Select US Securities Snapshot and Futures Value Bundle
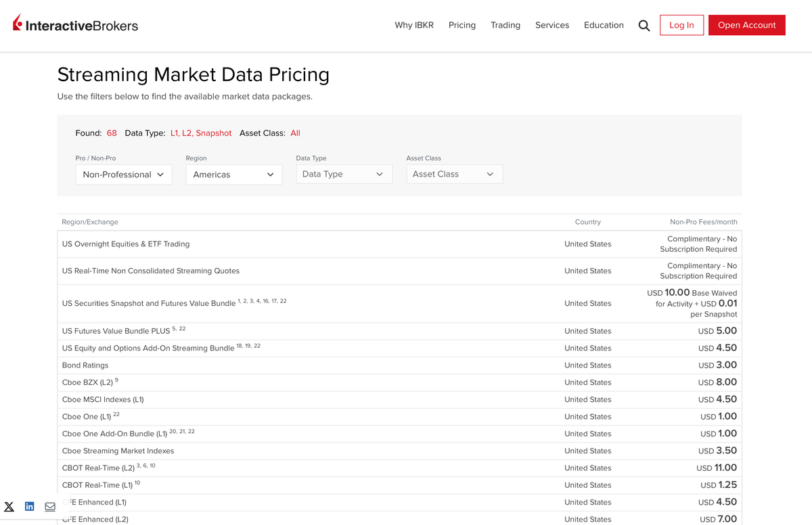Screen dimensions: 812x525 point(399,303)
